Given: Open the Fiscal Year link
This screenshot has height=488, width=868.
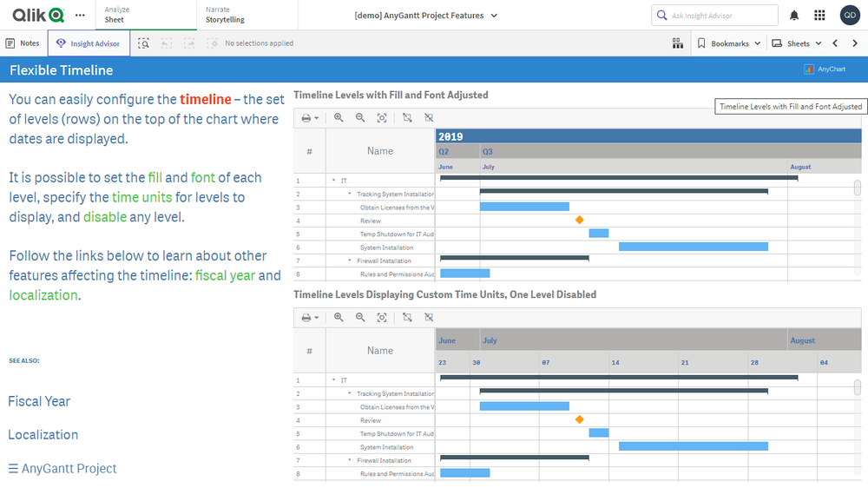Looking at the screenshot, I should coord(39,401).
